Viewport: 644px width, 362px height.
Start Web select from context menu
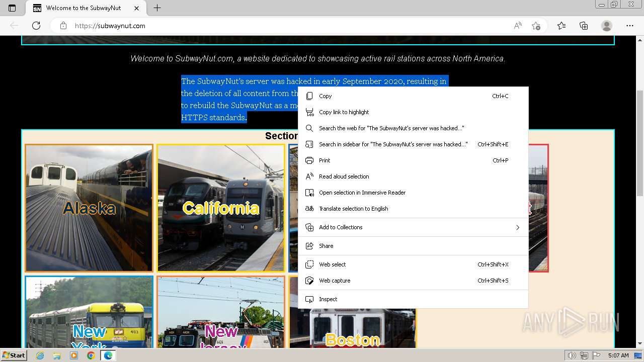coord(413,264)
